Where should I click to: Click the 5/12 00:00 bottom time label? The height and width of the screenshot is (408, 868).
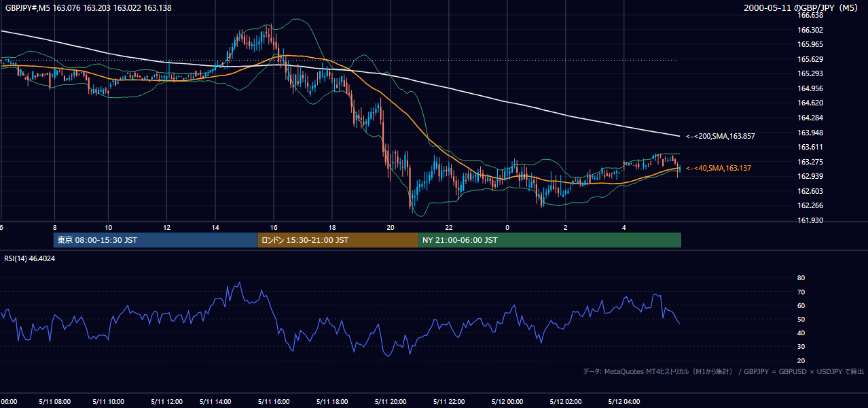[x=506, y=401]
